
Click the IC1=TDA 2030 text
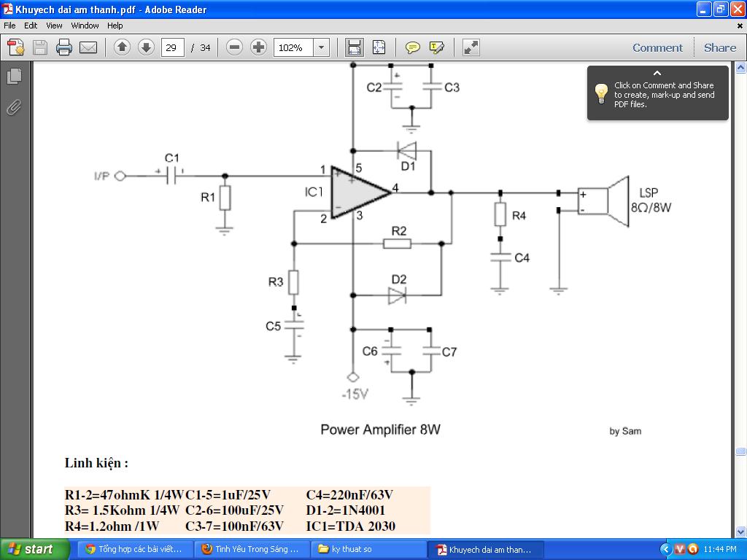[351, 526]
